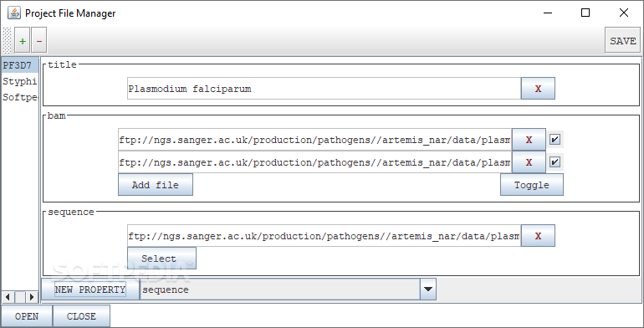Click the Java icon in title bar
644x328 pixels.
pyautogui.click(x=14, y=13)
